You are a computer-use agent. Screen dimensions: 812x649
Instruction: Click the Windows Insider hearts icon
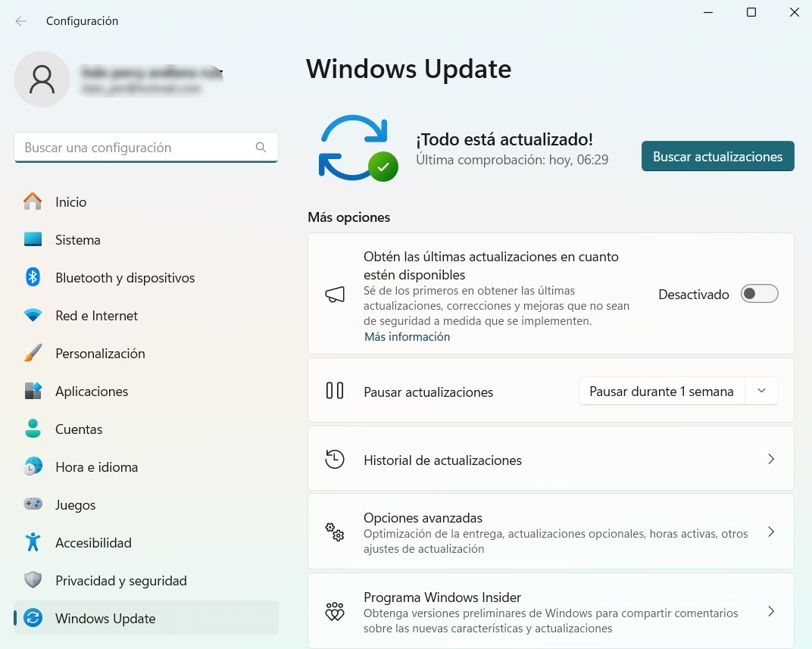335,611
